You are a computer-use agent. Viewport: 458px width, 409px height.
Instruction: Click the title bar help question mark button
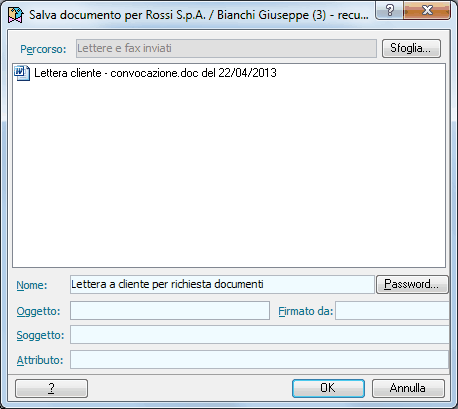tap(389, 11)
